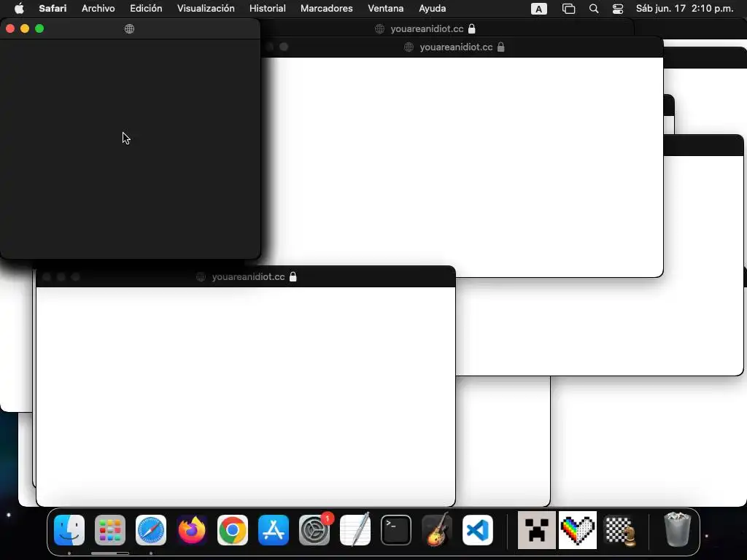747x560 pixels.
Task: Launch Firefox from the Dock
Action: coord(192,530)
